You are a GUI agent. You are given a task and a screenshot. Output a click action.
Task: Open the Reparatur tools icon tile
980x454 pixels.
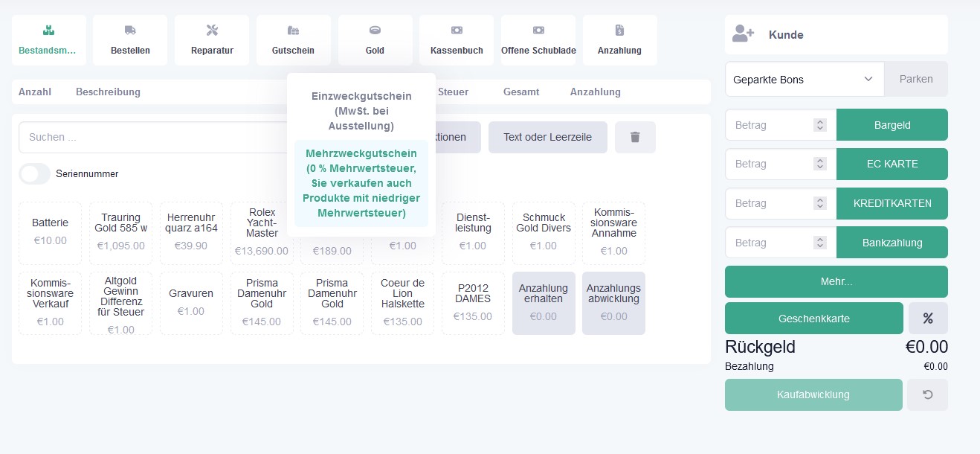[x=212, y=40]
